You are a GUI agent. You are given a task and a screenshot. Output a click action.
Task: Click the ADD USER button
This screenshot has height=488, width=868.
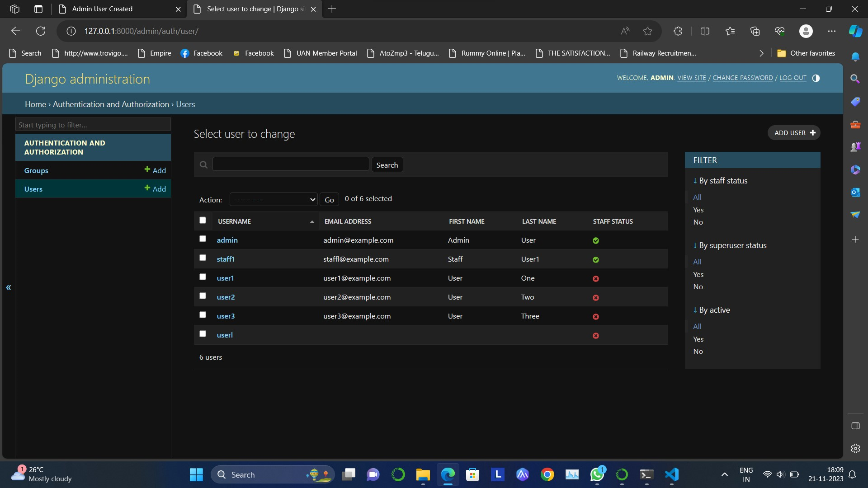tap(794, 133)
